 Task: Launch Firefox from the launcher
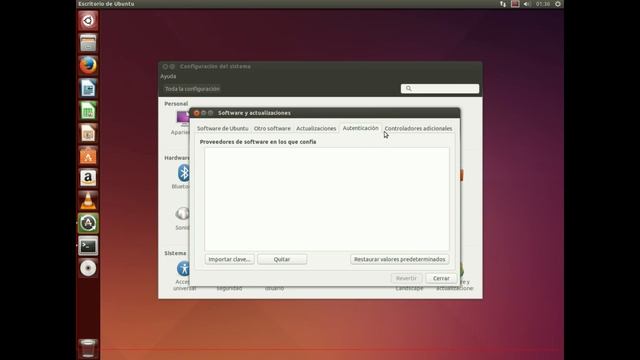[88, 65]
